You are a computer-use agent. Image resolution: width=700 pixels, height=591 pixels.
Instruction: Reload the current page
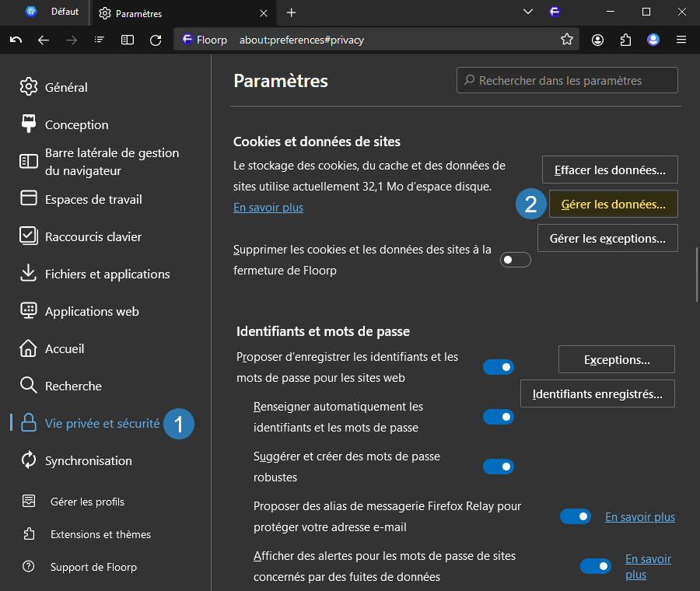pyautogui.click(x=156, y=40)
